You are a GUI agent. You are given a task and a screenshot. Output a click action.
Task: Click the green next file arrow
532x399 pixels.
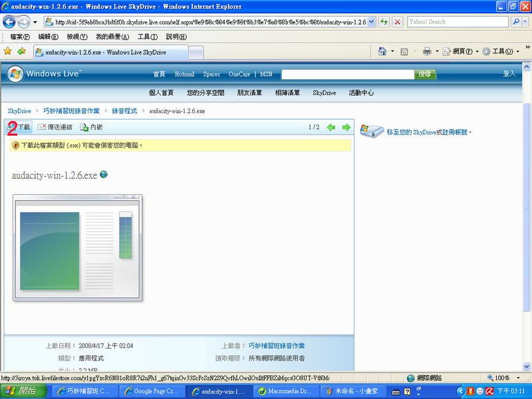[346, 128]
